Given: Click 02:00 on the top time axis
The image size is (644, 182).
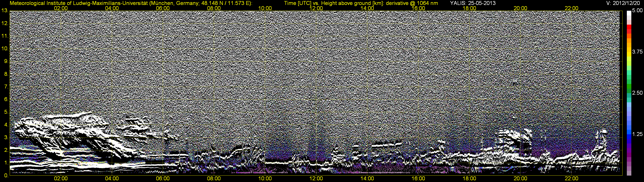Looking at the screenshot, I should (x=61, y=8).
